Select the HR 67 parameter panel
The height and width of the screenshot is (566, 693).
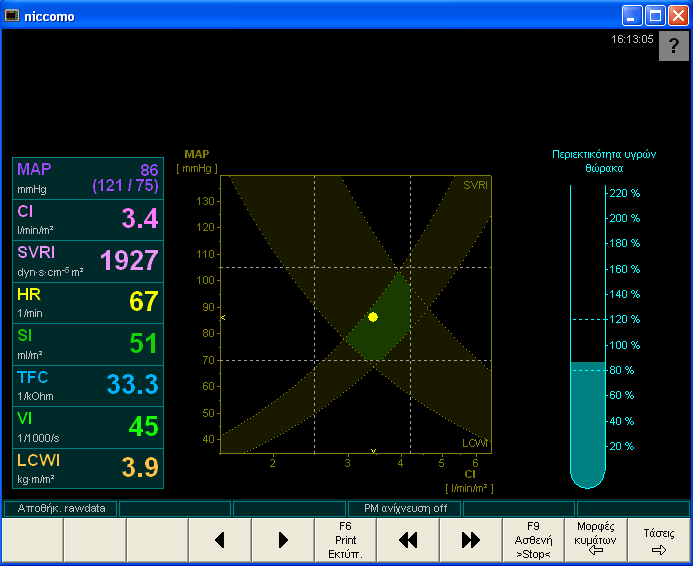point(88,303)
